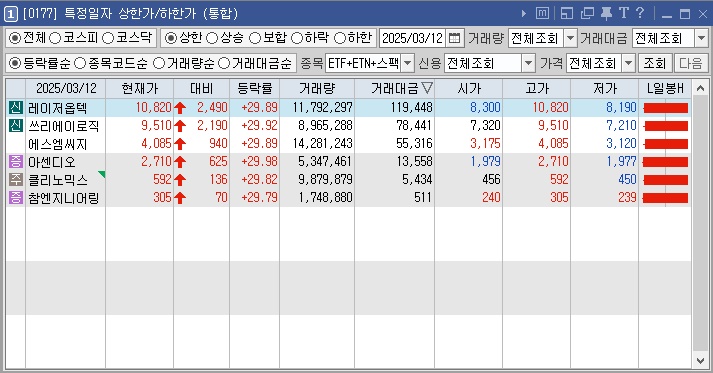Sort by 거래량순 radio button
The image size is (713, 373).
pyautogui.click(x=159, y=63)
